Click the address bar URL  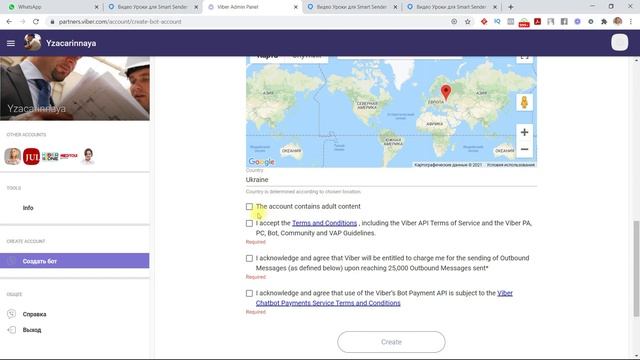coord(120,22)
